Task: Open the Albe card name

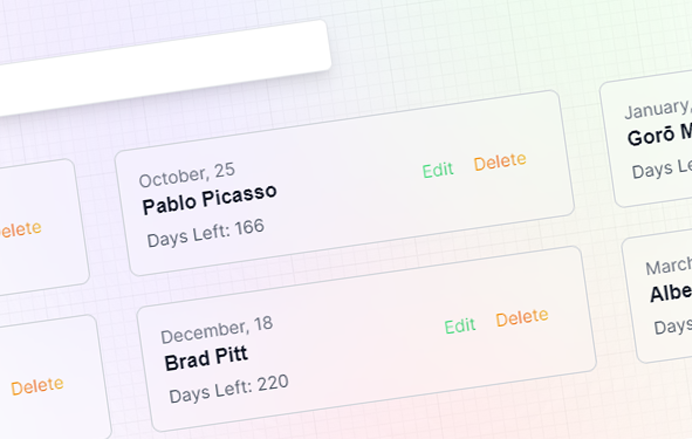Action: tap(670, 293)
